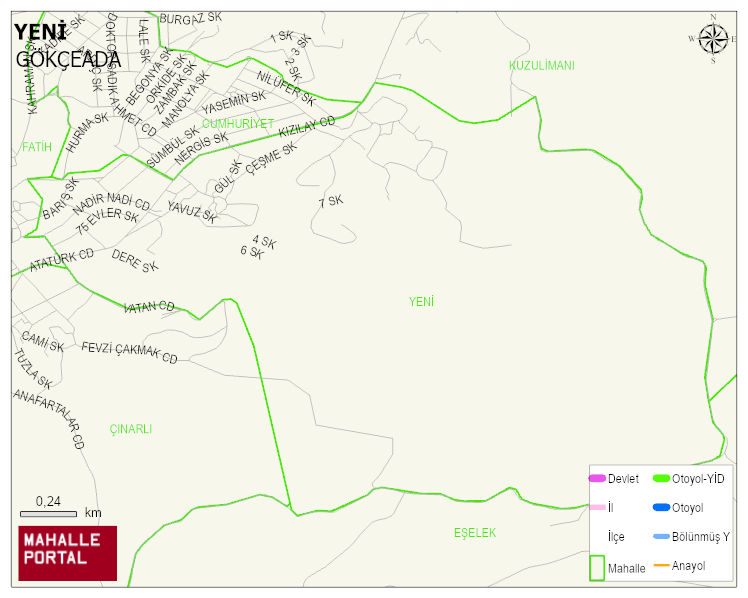Click the Anayol legend text
The width and height of the screenshot is (748, 598).
(x=688, y=566)
